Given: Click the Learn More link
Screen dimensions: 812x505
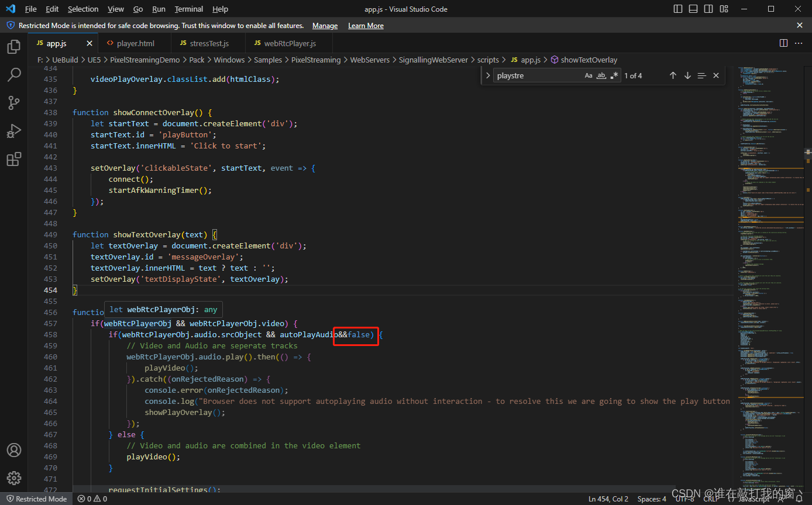Looking at the screenshot, I should [x=366, y=26].
